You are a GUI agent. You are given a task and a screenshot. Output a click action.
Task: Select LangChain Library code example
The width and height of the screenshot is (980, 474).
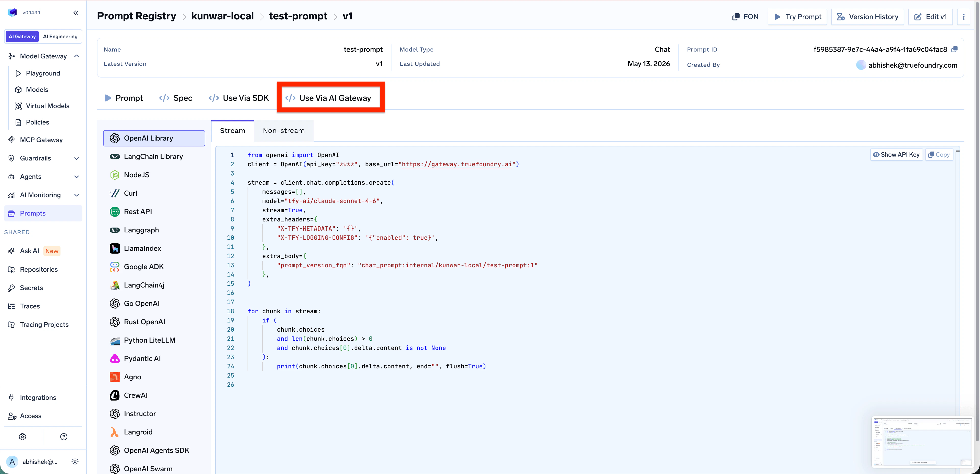click(x=154, y=156)
